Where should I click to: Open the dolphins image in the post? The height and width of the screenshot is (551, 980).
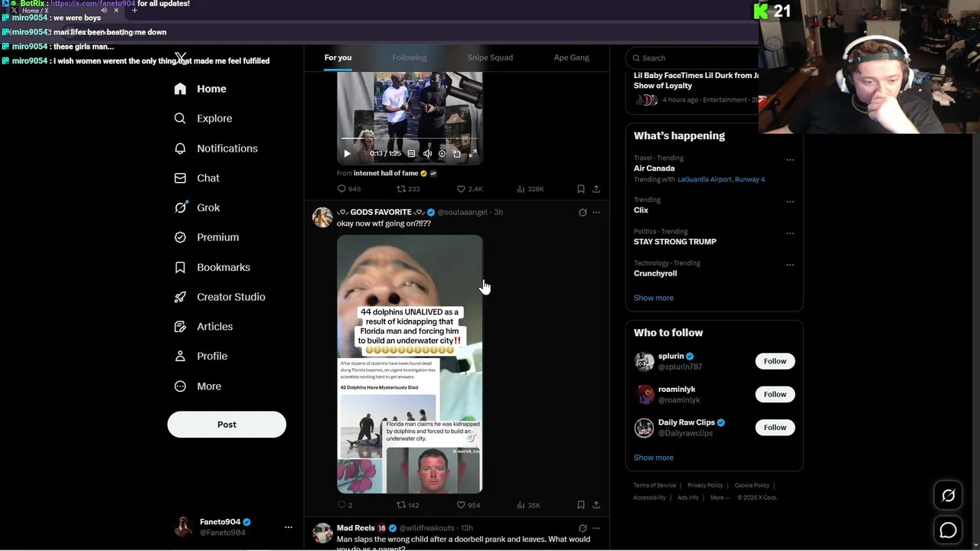[x=410, y=364]
